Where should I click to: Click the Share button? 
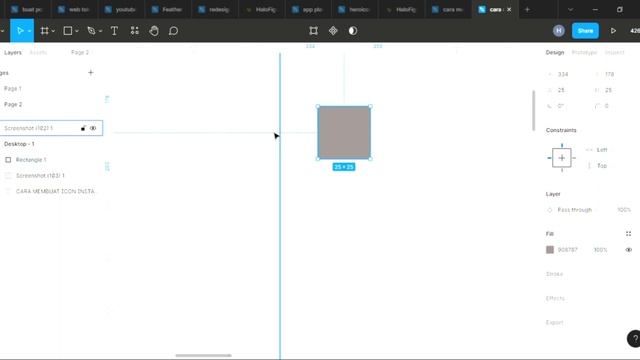coord(585,31)
